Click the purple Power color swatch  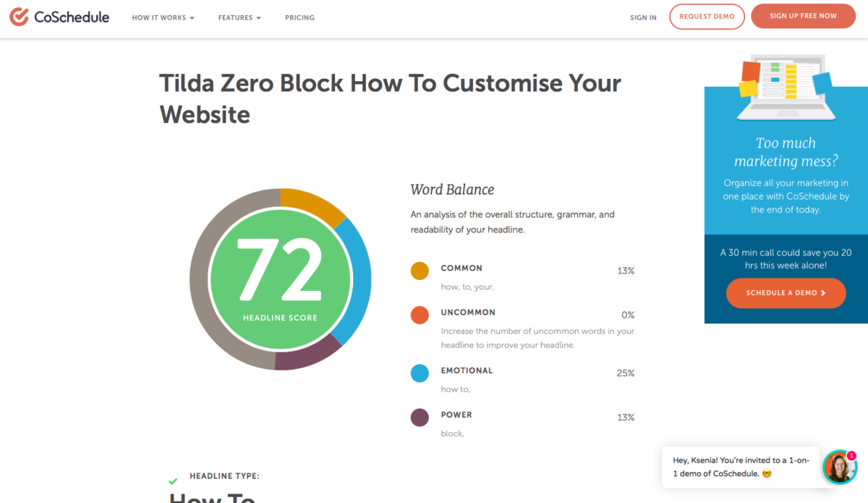pos(420,418)
